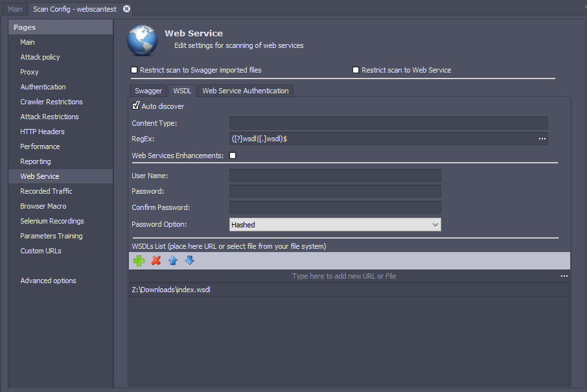Click the Confirm Password field
587x392 pixels.
point(335,207)
